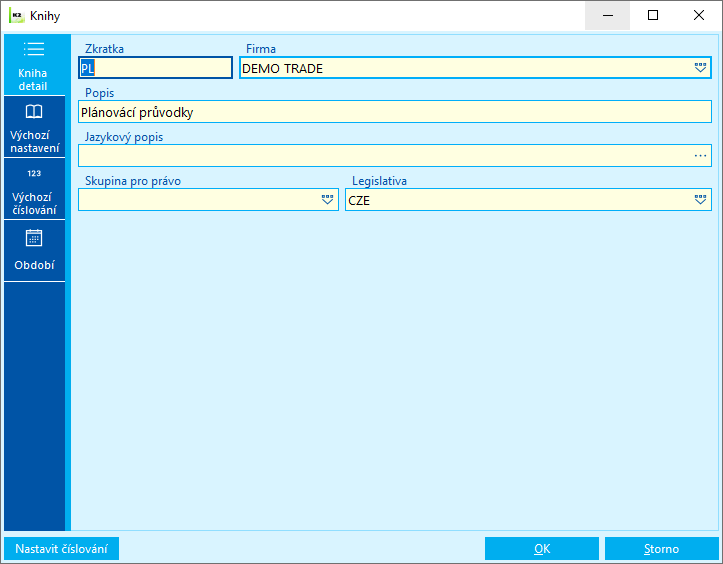Click the Popis text field
This screenshot has width=723, height=564.
pyautogui.click(x=395, y=112)
